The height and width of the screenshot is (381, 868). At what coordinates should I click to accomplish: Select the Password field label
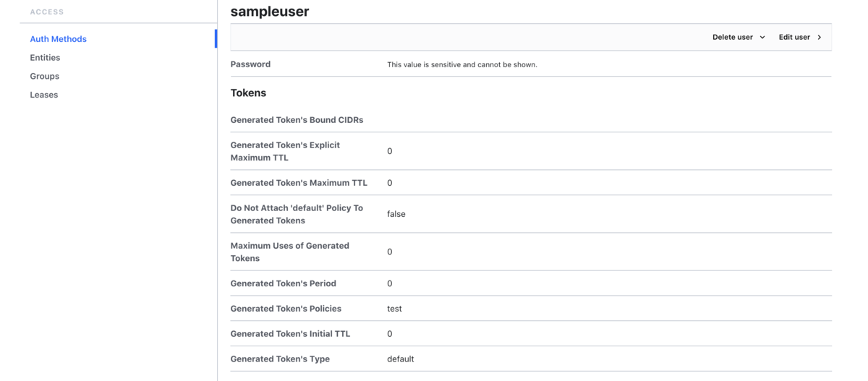pyautogui.click(x=250, y=64)
